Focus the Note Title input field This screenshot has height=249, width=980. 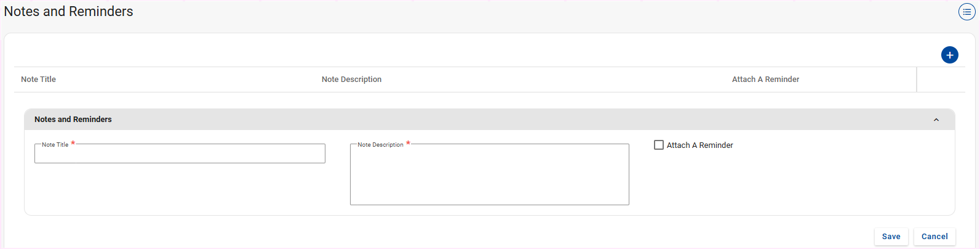pyautogui.click(x=180, y=154)
